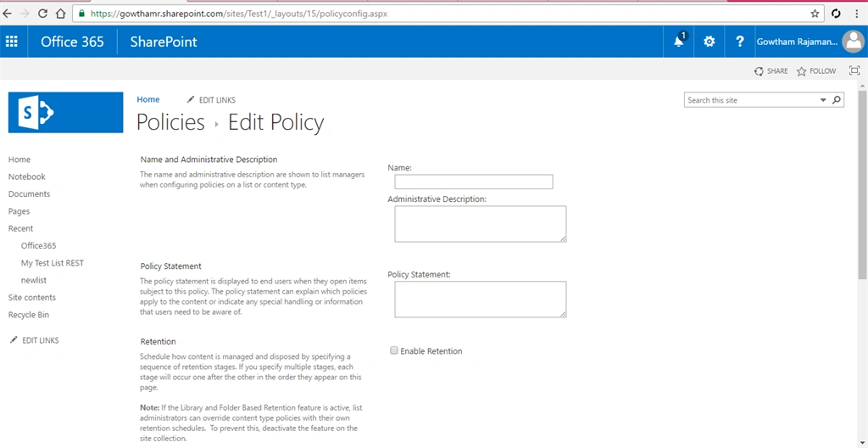Click the Home link above page title
The width and height of the screenshot is (868, 448).
click(x=148, y=99)
